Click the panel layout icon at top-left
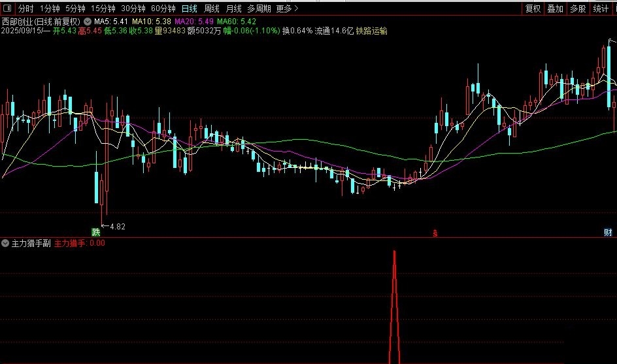 click(x=7, y=8)
